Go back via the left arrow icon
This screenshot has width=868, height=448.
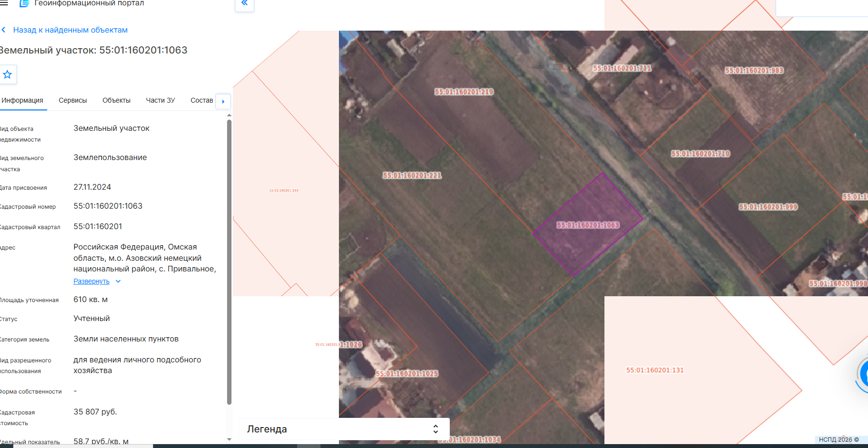pyautogui.click(x=3, y=30)
